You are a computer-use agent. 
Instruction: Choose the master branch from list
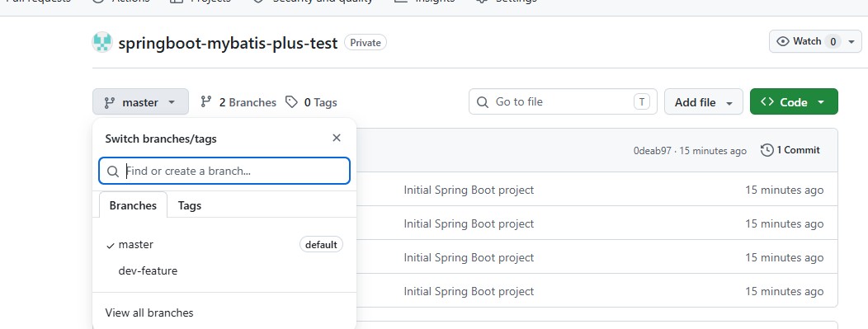(x=224, y=244)
